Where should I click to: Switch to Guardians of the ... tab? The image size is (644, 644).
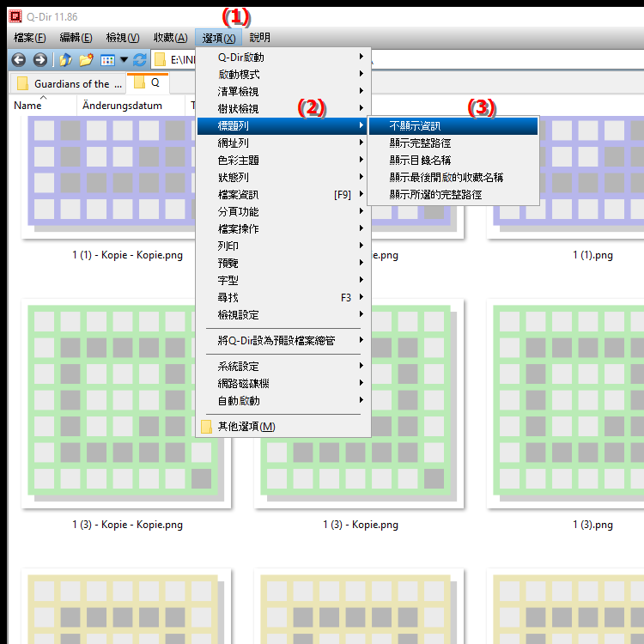tap(69, 84)
